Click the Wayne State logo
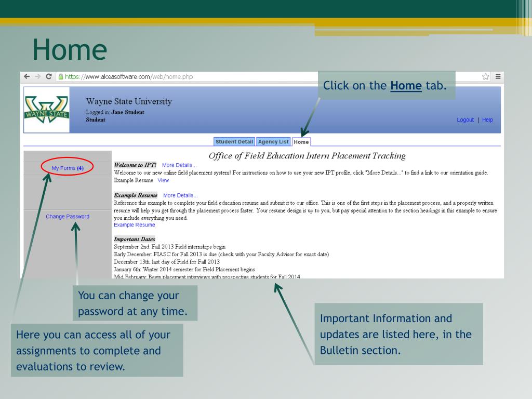This screenshot has width=532, height=399. click(x=46, y=110)
